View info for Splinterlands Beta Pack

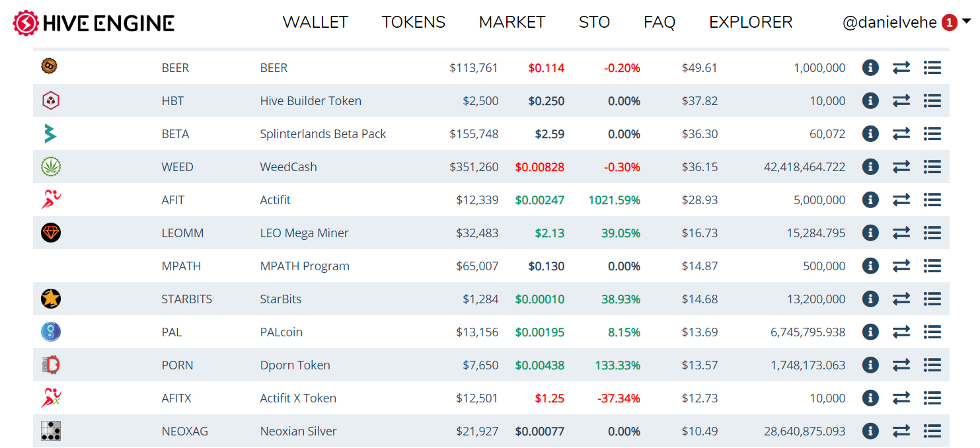coord(870,133)
